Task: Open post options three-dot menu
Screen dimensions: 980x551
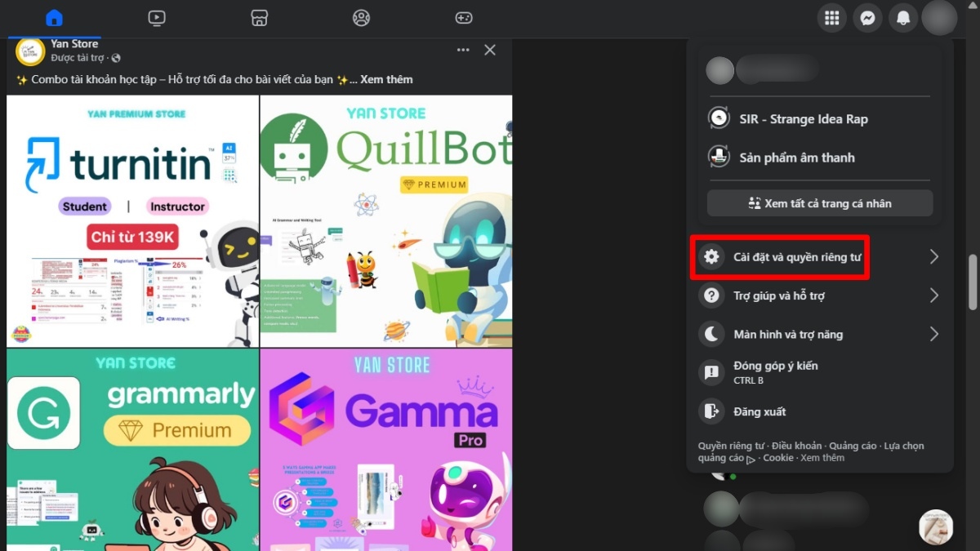Action: (x=463, y=50)
